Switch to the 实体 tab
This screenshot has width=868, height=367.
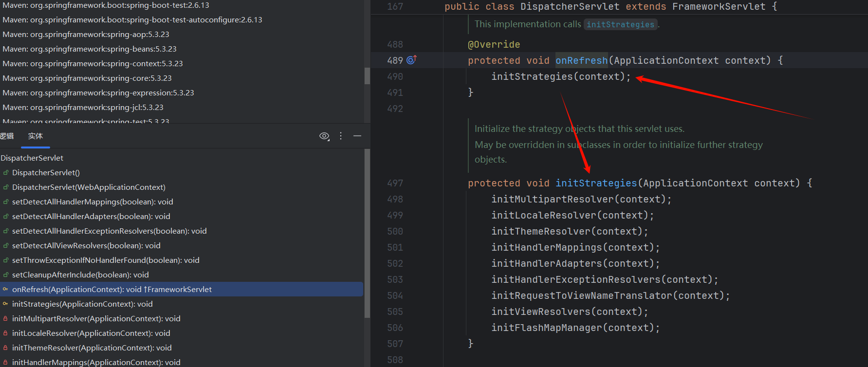(x=36, y=136)
